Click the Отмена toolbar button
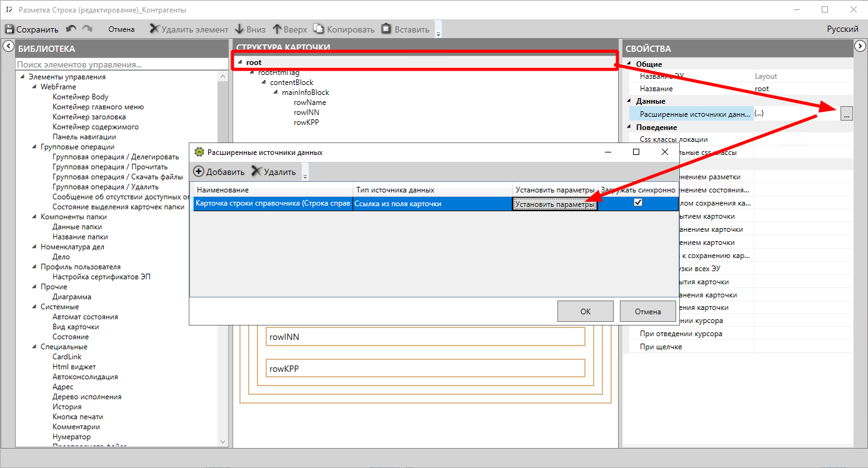Screen dimensions: 868x468 [121, 29]
